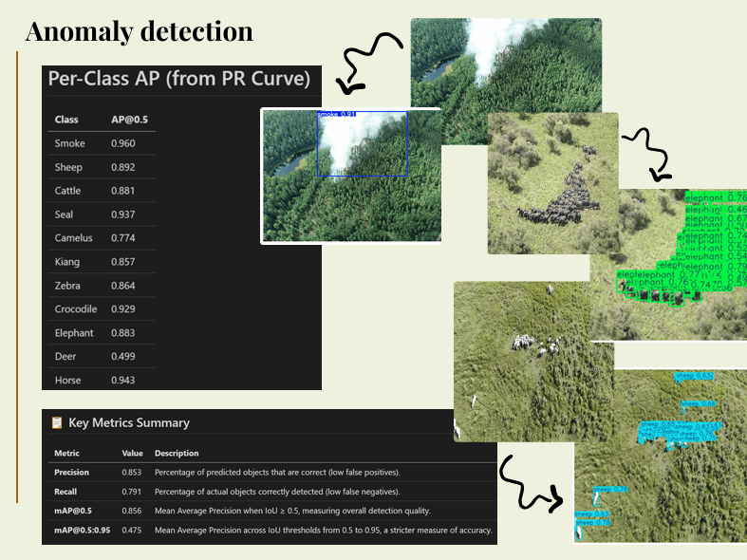Screen dimensions: 747x560
Task: Click the squiggly arrow pointing to elephant detections
Action: tap(648, 154)
